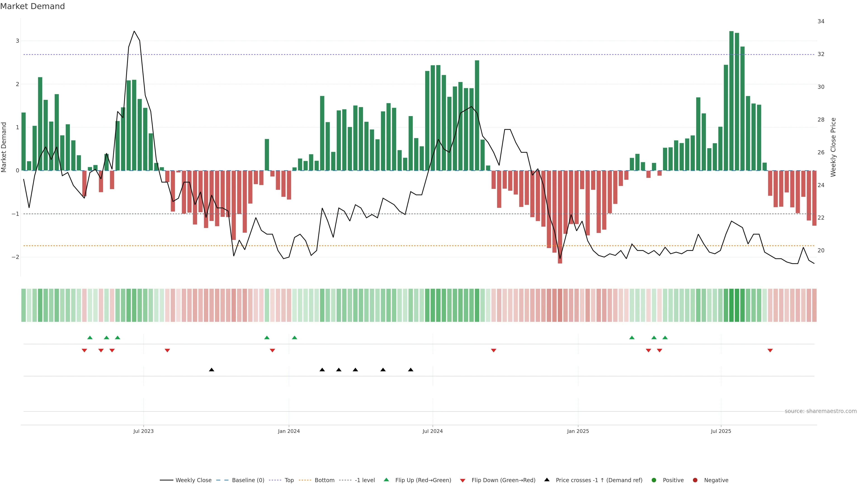868x488 pixels.
Task: Click the green Positive circle in legend
Action: pyautogui.click(x=654, y=480)
